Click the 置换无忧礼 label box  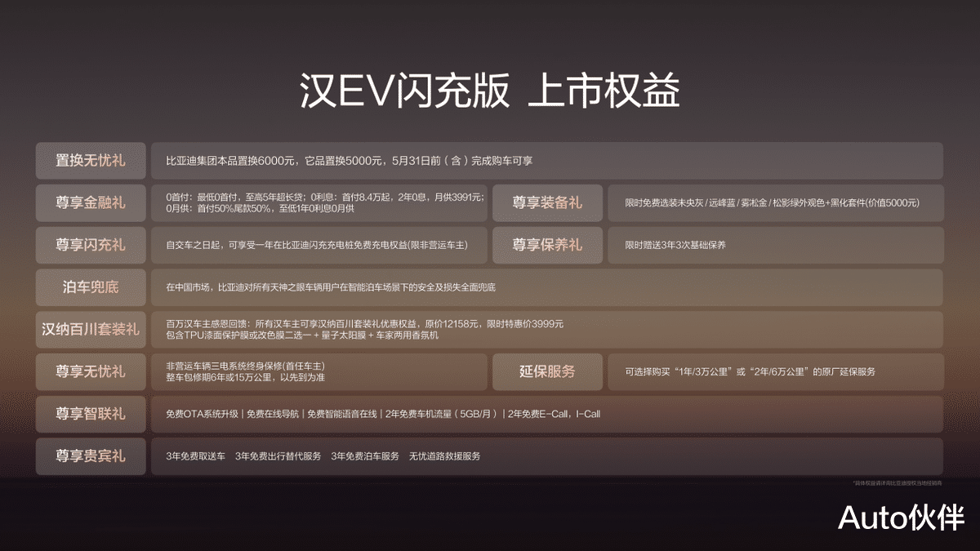(x=91, y=161)
